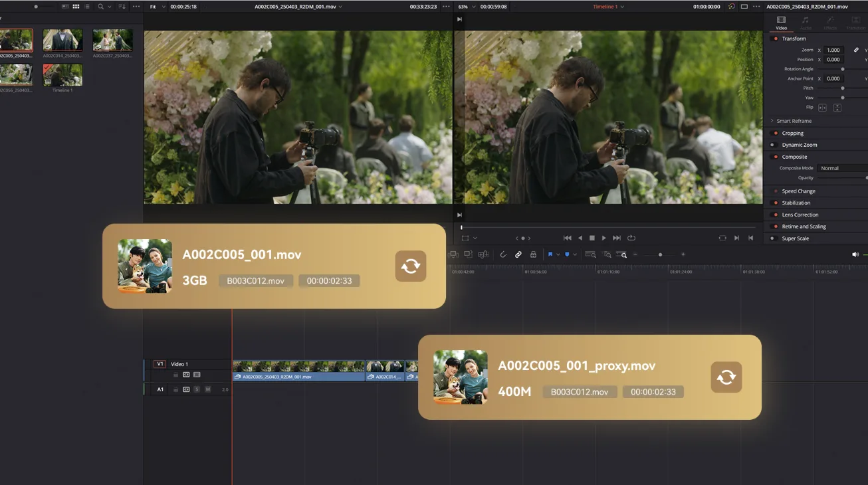Turn on the Super Scale toggle
Viewport: 868px width, 485px height.
coord(774,239)
